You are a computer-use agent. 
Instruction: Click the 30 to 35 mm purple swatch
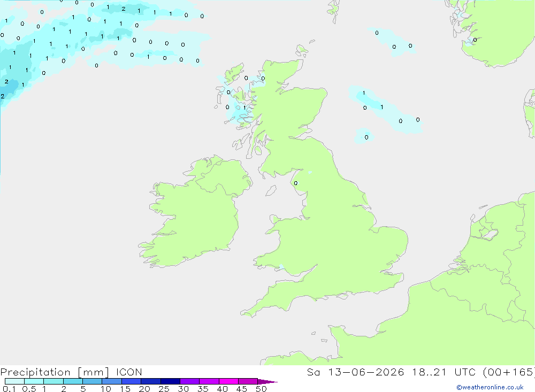pos(190,381)
